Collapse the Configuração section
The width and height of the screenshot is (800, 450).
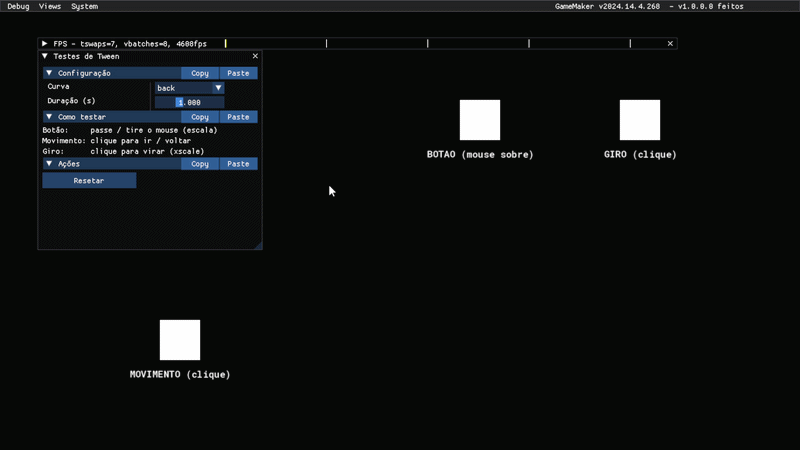pos(49,73)
